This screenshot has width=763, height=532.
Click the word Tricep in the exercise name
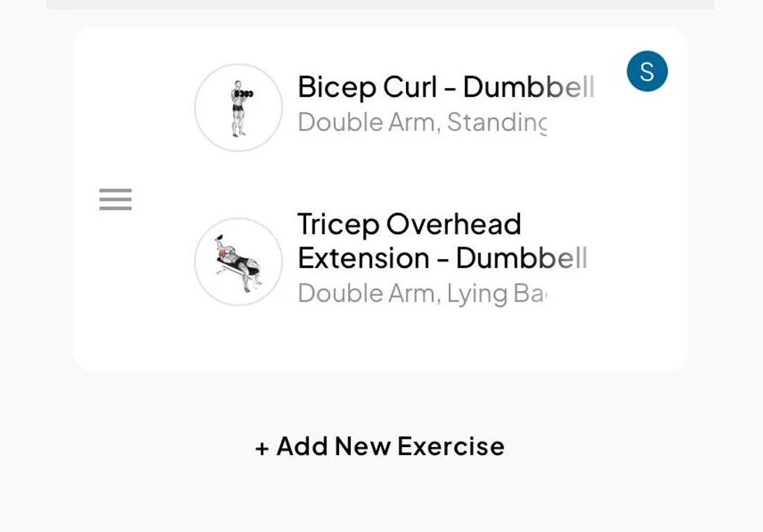[338, 224]
